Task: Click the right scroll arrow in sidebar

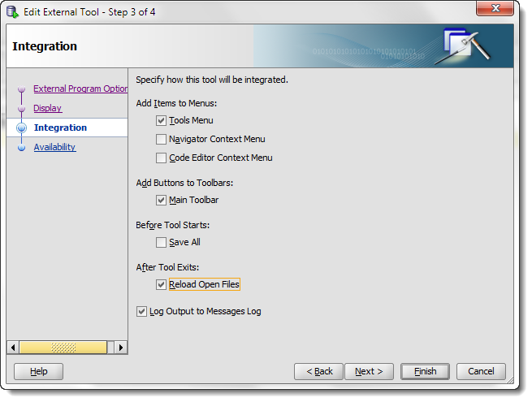Action: click(121, 348)
